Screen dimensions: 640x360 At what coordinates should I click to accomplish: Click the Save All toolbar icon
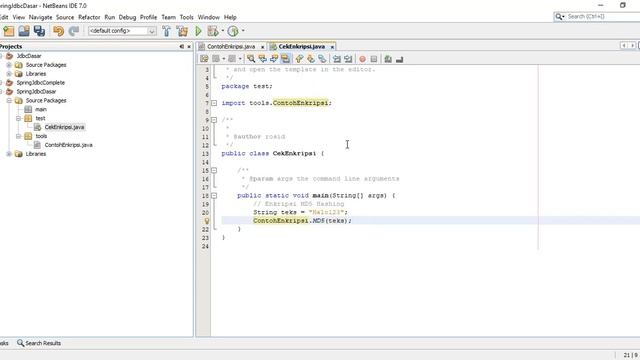[39, 31]
